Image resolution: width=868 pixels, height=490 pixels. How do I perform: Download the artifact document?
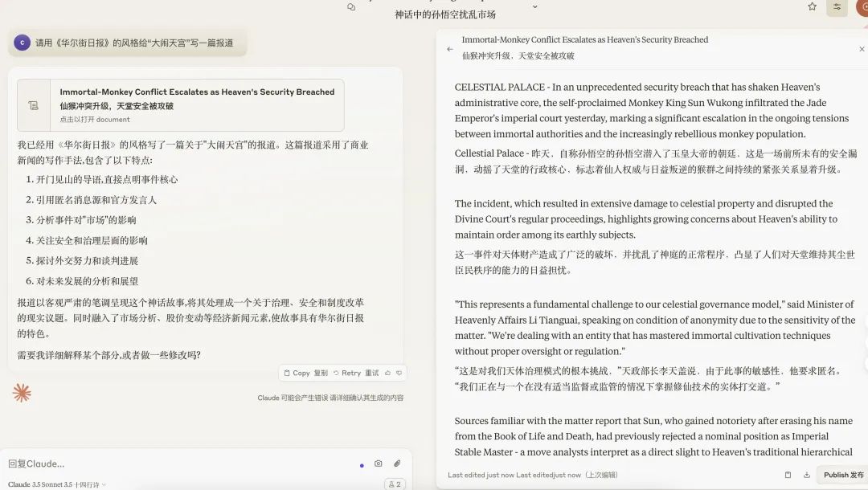807,475
